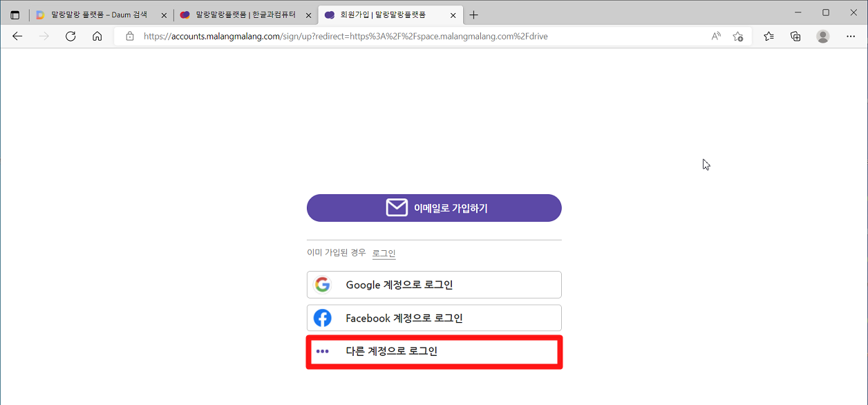Open a new tab with plus icon
Screen dimensions: 868x405
coord(473,15)
